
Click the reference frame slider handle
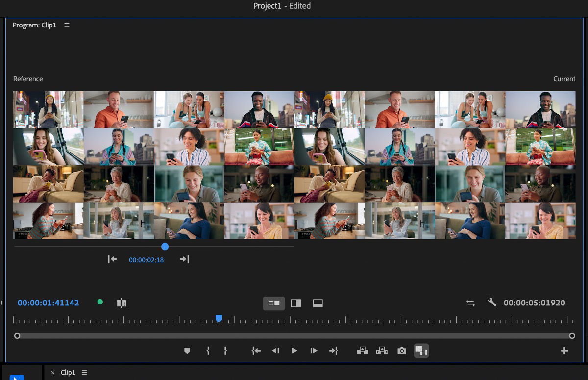[165, 247]
